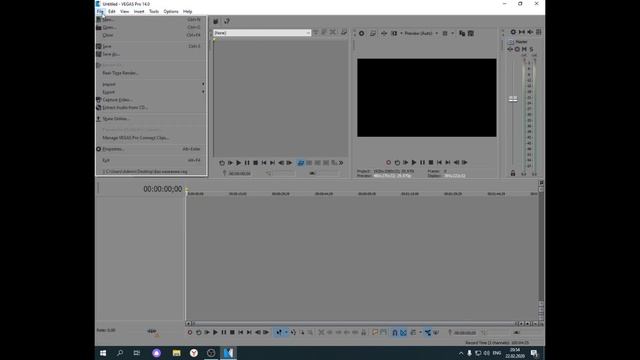Open the View menu
The width and height of the screenshot is (640, 360).
[x=124, y=11]
